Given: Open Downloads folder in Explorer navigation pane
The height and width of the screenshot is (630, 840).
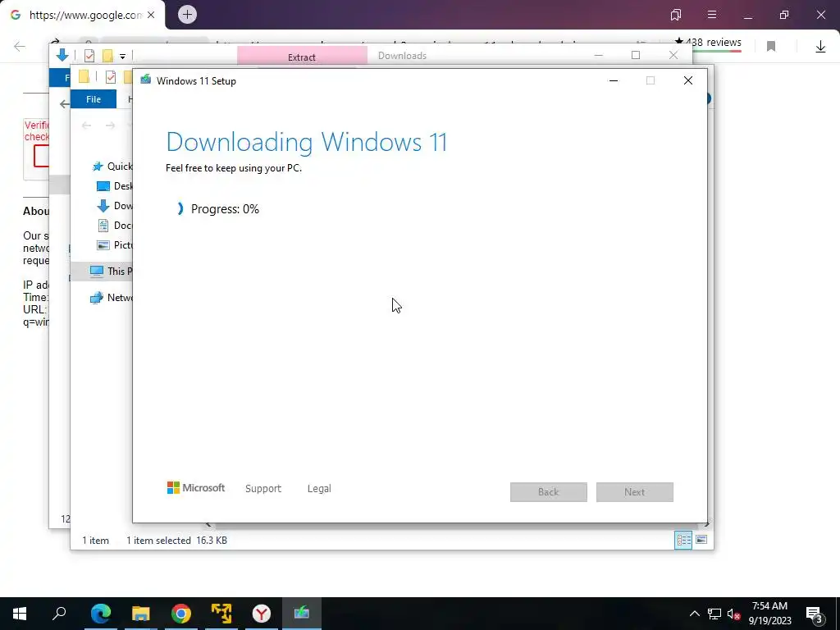Looking at the screenshot, I should pyautogui.click(x=114, y=206).
